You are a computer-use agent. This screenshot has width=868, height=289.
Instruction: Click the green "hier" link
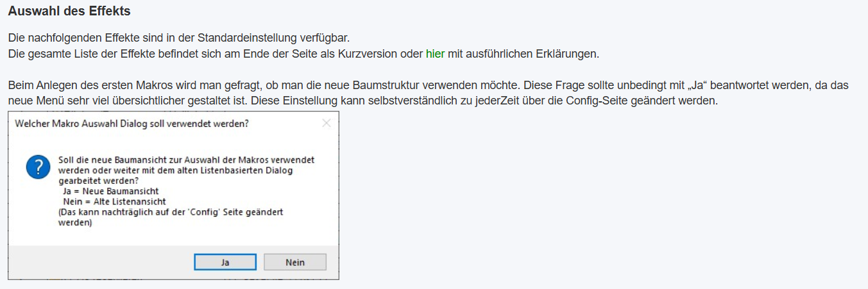[x=435, y=54]
